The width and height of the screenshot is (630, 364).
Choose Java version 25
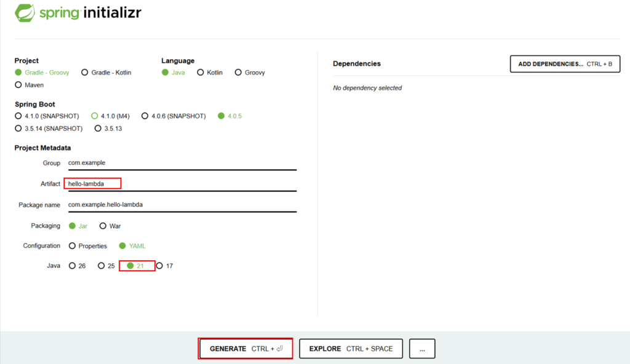coord(102,266)
